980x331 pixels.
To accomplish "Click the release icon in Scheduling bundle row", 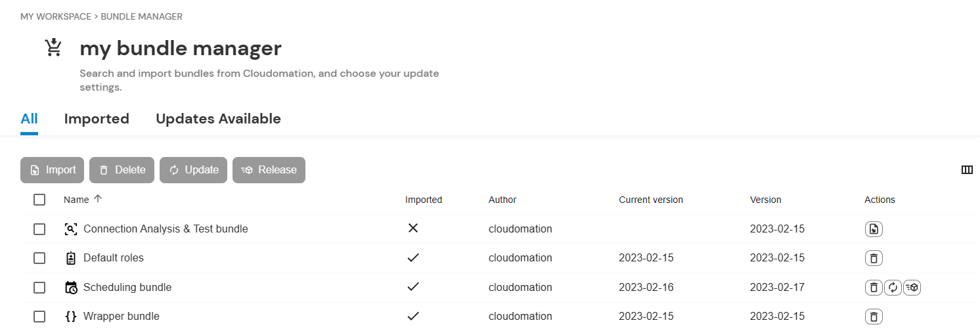I will point(912,287).
